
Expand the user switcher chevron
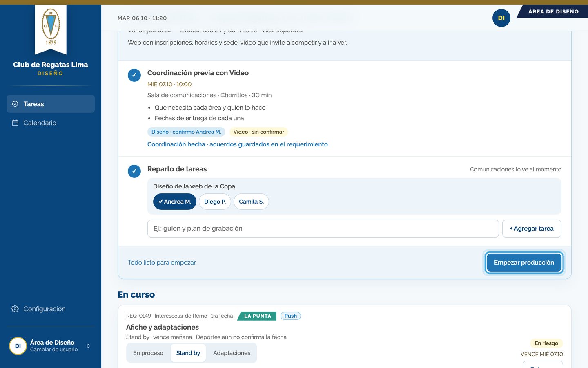pyautogui.click(x=88, y=346)
